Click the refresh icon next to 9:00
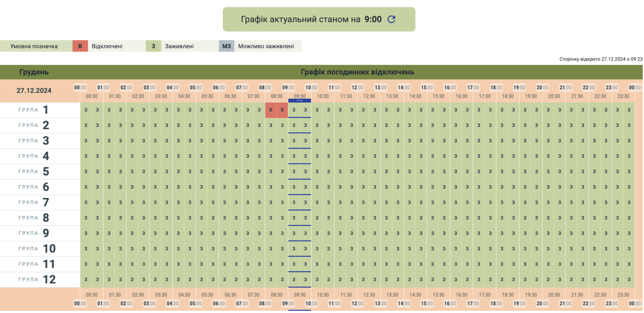This screenshot has height=313, width=644. tap(392, 19)
